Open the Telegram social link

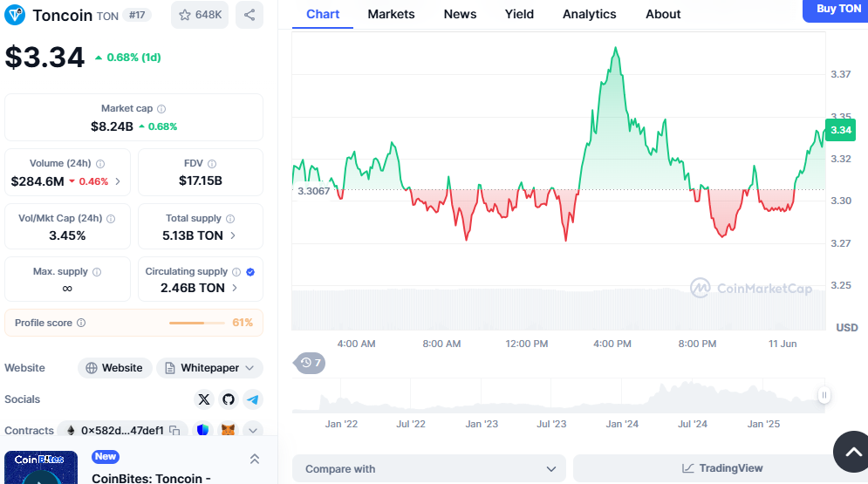tap(253, 399)
